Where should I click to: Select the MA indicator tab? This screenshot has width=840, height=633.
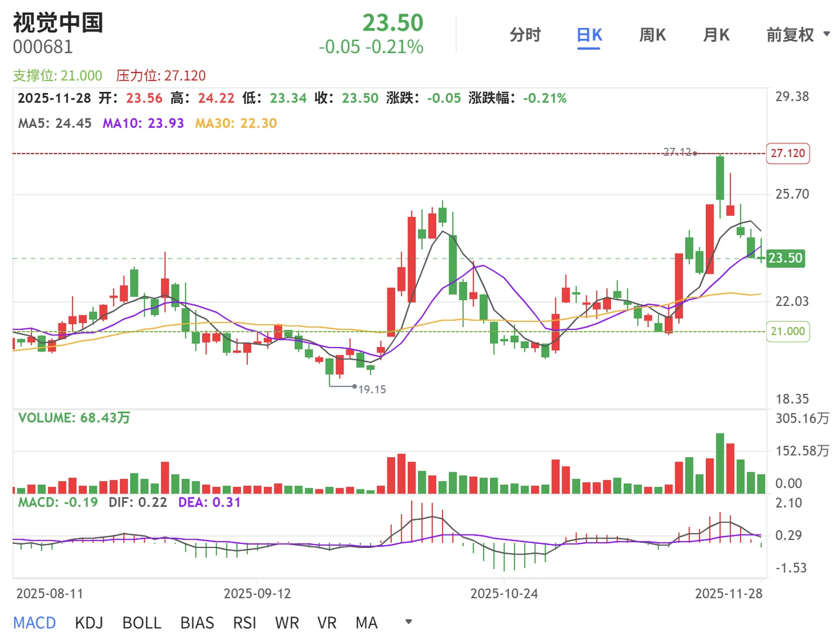pyautogui.click(x=366, y=622)
